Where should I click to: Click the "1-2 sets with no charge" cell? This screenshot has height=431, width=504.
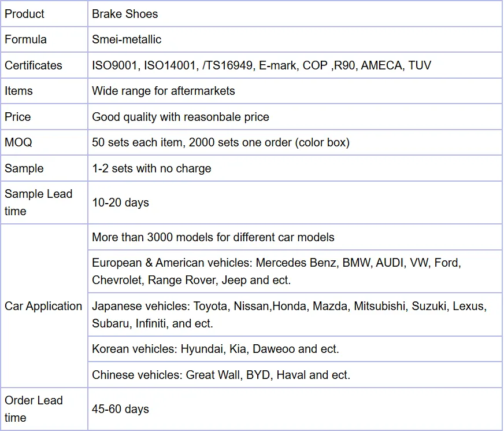pos(151,168)
